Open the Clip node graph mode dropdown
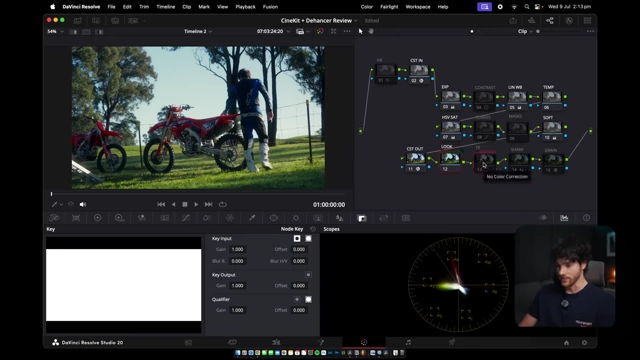Viewport: 640px width, 360px height. 525,31
